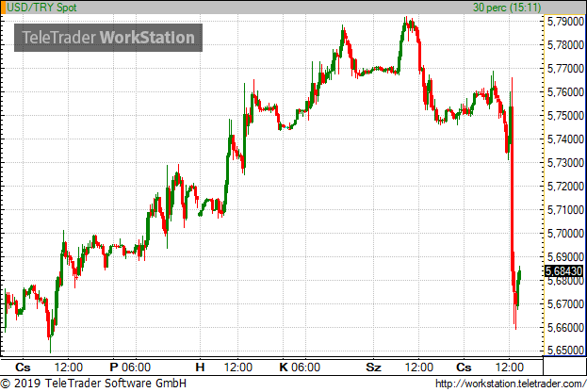Click the orange marker beside chart title
This screenshot has width=587, height=392.
[x=3, y=8]
